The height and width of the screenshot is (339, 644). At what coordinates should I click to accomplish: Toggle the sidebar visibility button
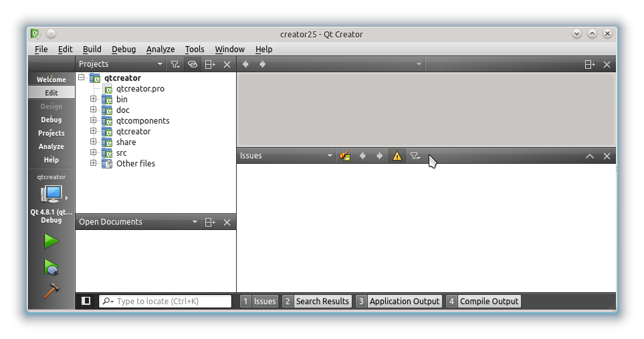(x=86, y=301)
